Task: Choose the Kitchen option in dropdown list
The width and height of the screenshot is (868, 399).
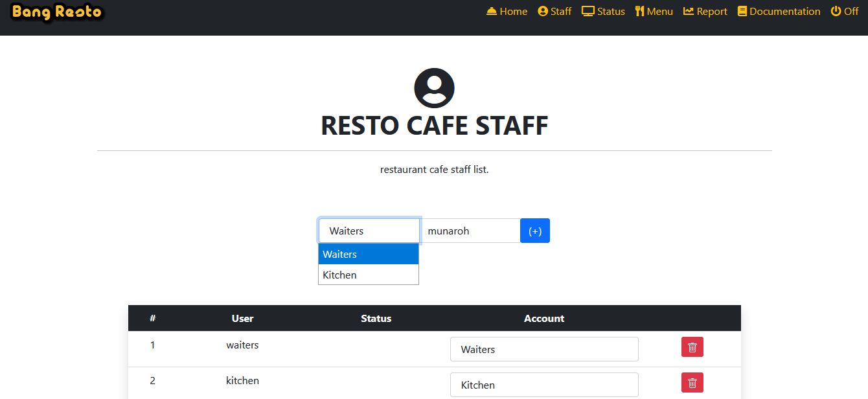Action: [369, 275]
